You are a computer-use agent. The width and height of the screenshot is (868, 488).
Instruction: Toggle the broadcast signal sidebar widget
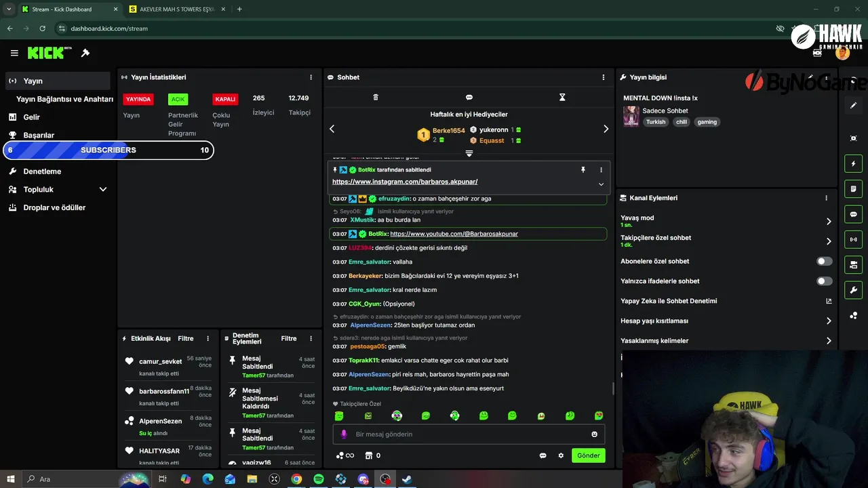click(x=854, y=239)
